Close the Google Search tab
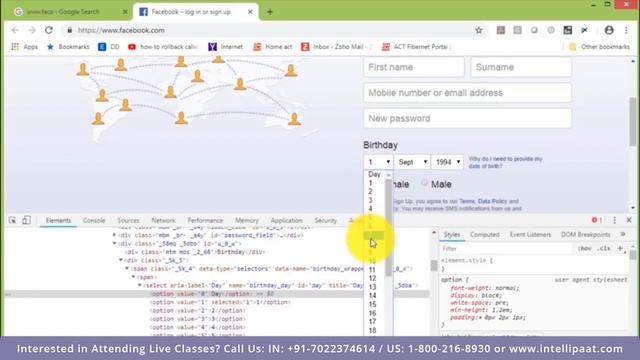The height and width of the screenshot is (360, 640). coord(125,12)
